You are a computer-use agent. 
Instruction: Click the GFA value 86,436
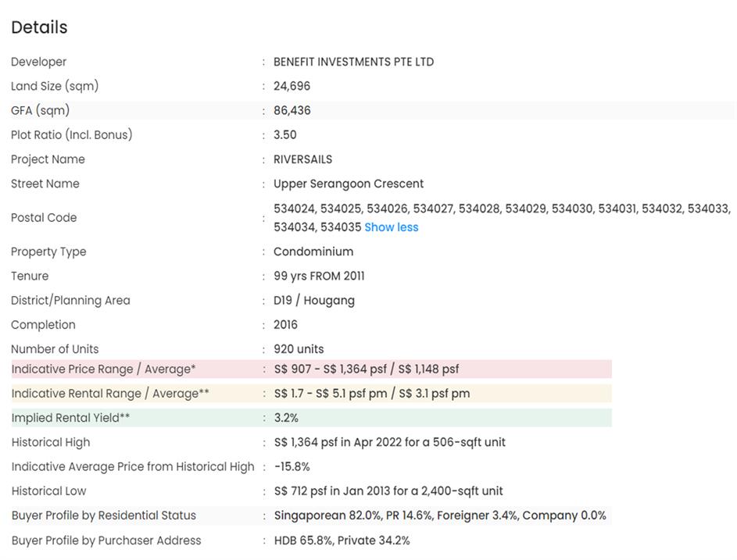[292, 110]
